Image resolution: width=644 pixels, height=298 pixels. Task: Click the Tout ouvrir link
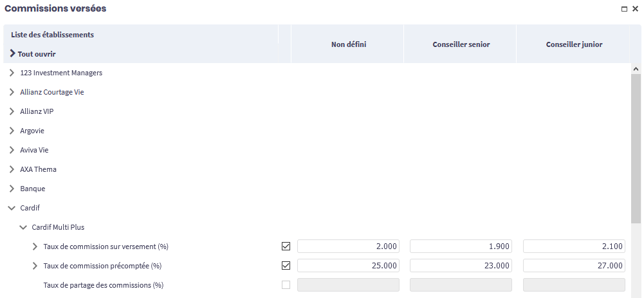click(x=37, y=54)
